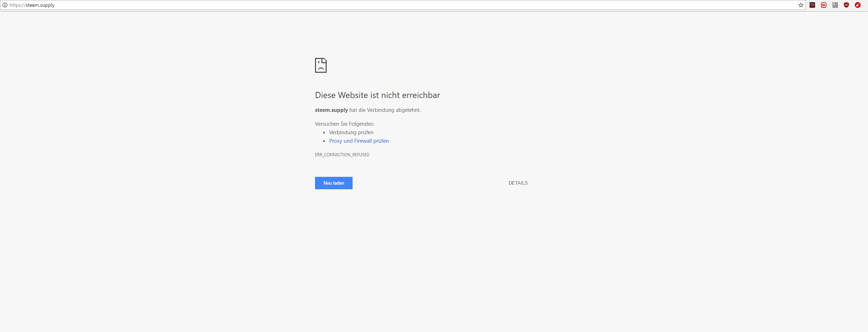Click the Verbindung prüfen suggestion text
The image size is (868, 332).
351,132
